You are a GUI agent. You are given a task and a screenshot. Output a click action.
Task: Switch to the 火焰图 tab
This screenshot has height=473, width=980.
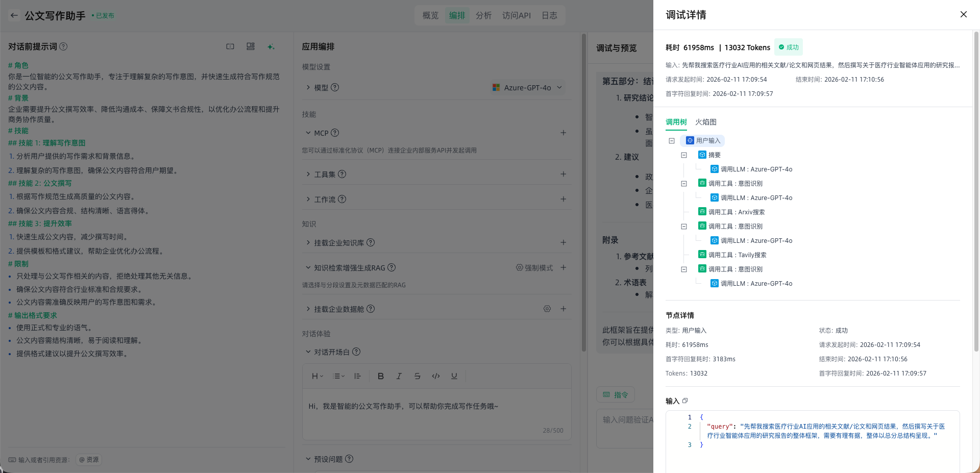point(705,122)
